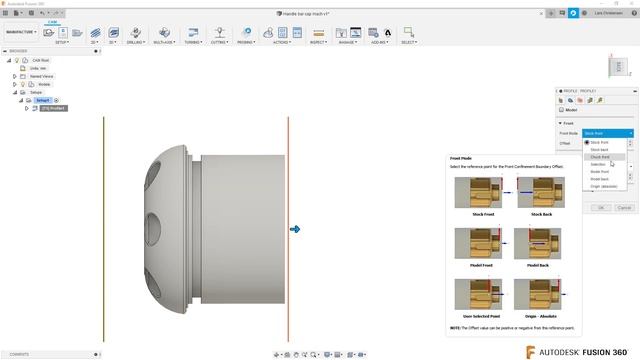This screenshot has height=360, width=640.
Task: Switch to Tool tab in Profile dialog
Action: (x=561, y=100)
